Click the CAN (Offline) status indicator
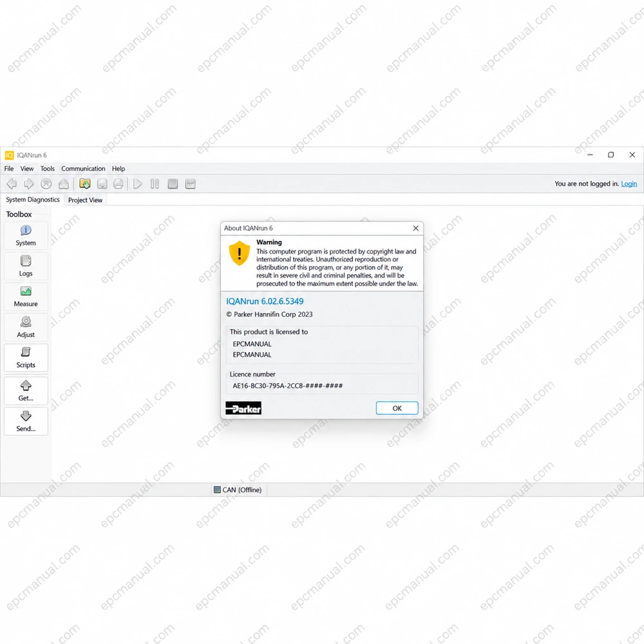 coord(238,490)
